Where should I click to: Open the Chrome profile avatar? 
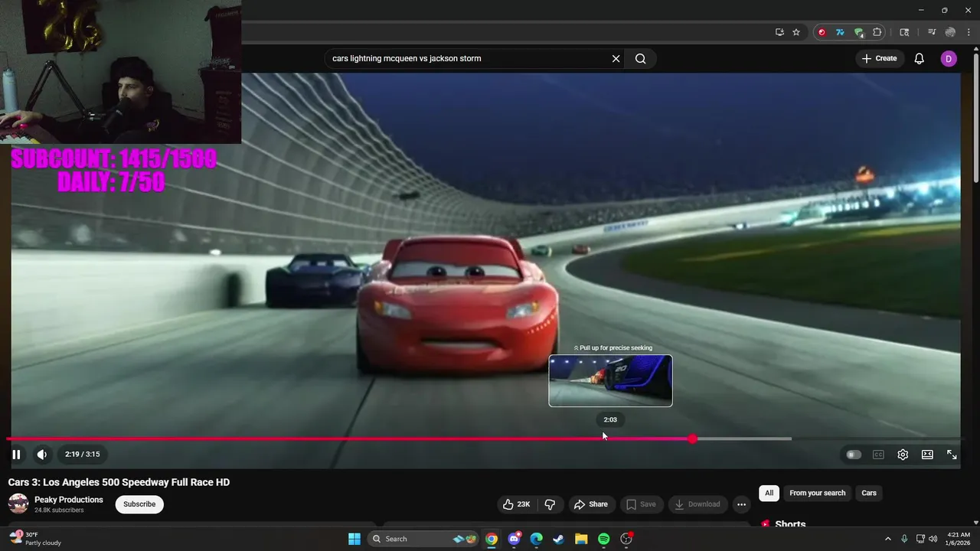point(950,32)
